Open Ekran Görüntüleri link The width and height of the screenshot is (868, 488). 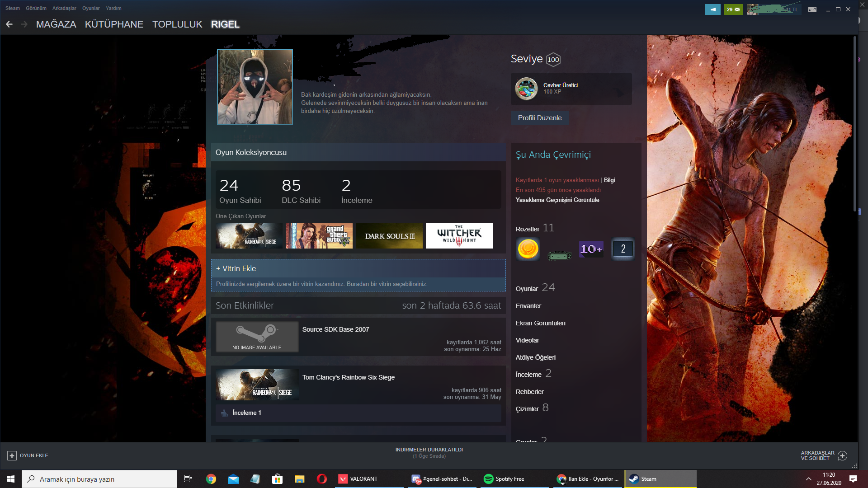541,323
